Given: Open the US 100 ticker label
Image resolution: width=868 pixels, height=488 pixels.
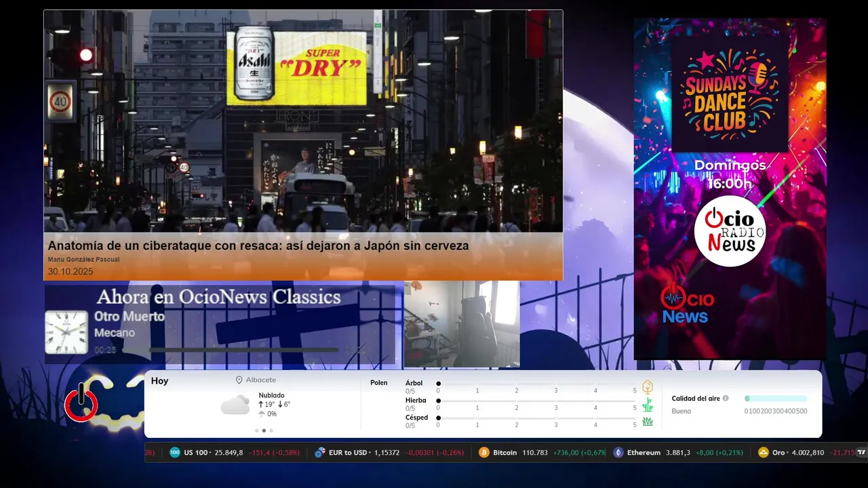Looking at the screenshot, I should point(197,452).
